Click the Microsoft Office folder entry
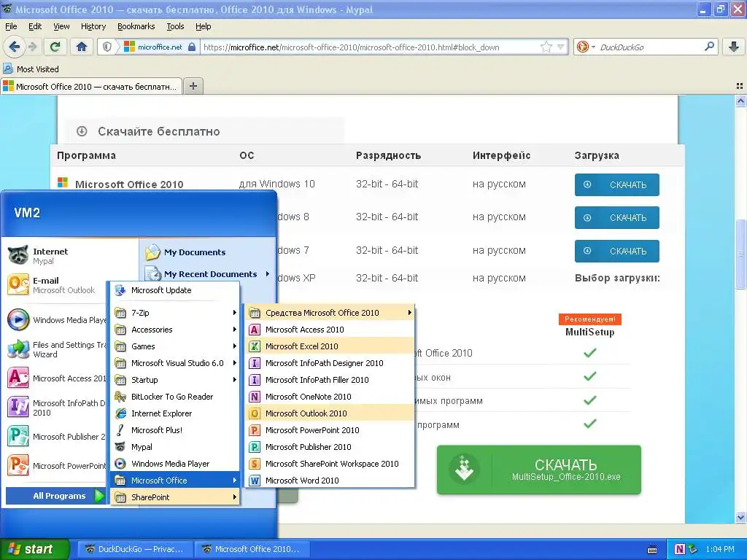747x560 pixels. (x=175, y=481)
